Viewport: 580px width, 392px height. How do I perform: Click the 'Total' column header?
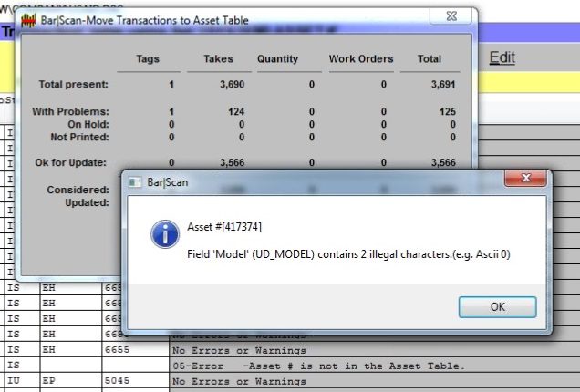pyautogui.click(x=430, y=58)
